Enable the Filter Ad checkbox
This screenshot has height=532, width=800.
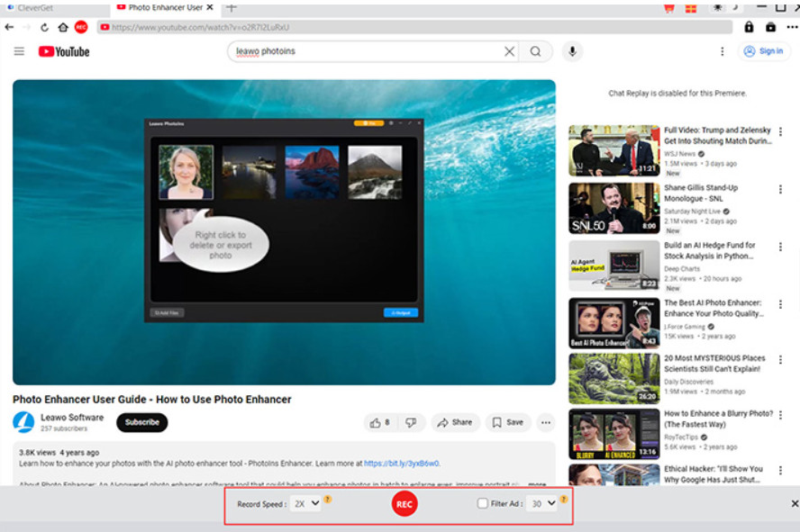[482, 503]
